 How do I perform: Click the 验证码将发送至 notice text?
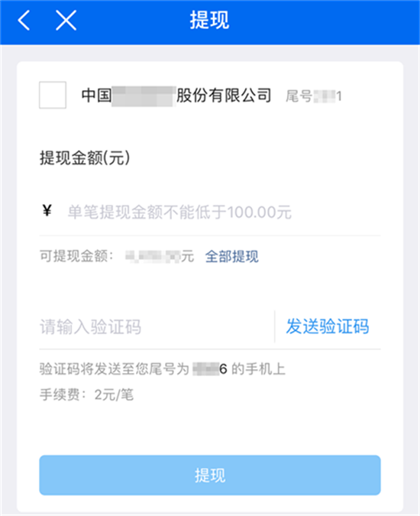coord(115,369)
